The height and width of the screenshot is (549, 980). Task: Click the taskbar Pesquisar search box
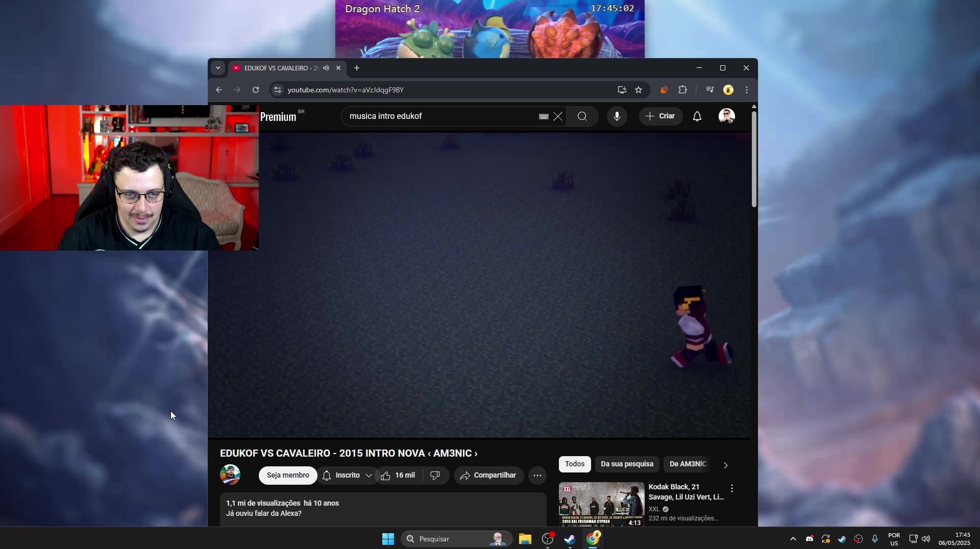point(457,539)
